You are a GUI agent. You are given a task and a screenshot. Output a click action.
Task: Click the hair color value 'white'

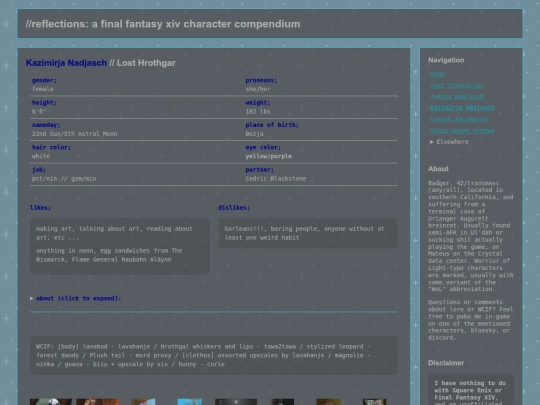point(41,156)
